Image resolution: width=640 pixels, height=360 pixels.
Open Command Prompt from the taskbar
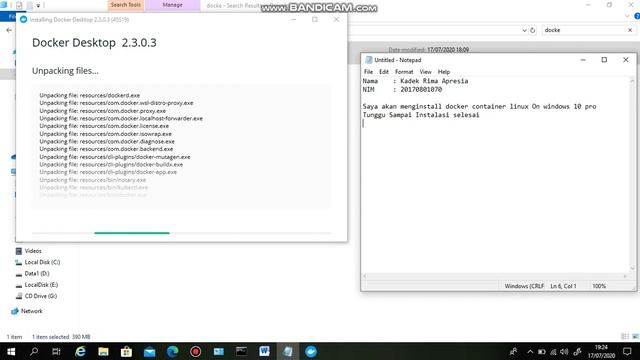241,351
